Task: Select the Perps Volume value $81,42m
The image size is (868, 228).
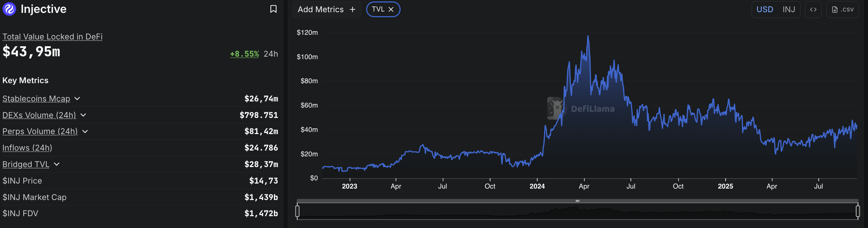Action: point(261,131)
